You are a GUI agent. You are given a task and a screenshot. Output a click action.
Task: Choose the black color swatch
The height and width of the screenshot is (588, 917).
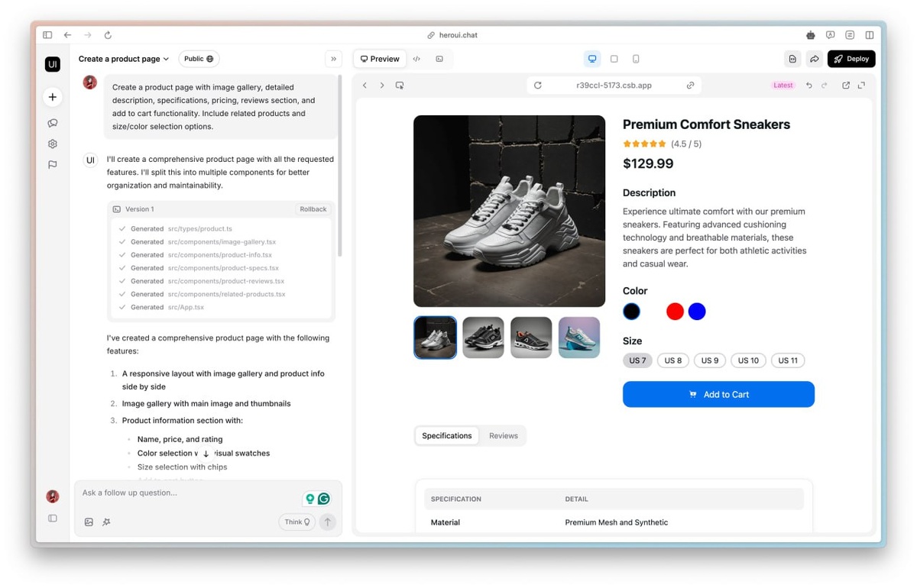(x=631, y=312)
